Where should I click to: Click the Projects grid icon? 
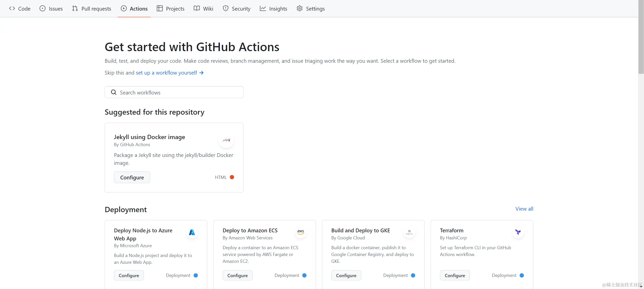click(x=160, y=8)
